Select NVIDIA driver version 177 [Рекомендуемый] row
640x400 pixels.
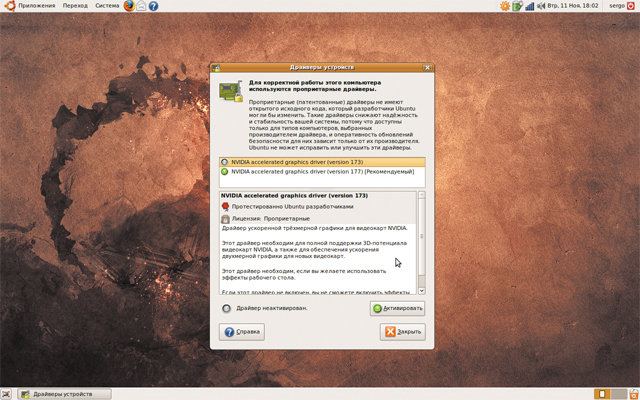click(322, 172)
